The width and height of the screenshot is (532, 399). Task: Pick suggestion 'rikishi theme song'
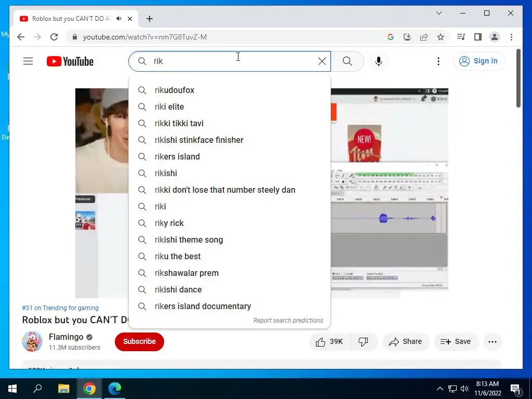point(230,240)
